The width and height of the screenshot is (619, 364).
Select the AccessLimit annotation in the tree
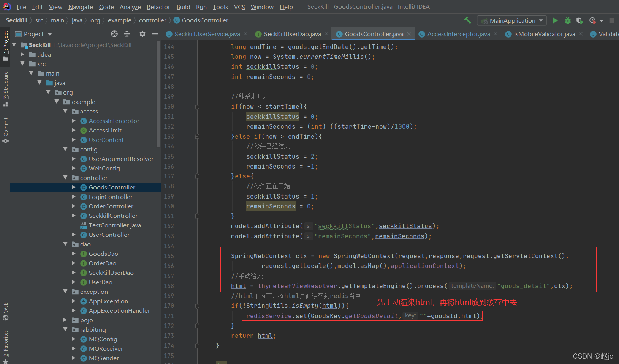[x=105, y=130]
